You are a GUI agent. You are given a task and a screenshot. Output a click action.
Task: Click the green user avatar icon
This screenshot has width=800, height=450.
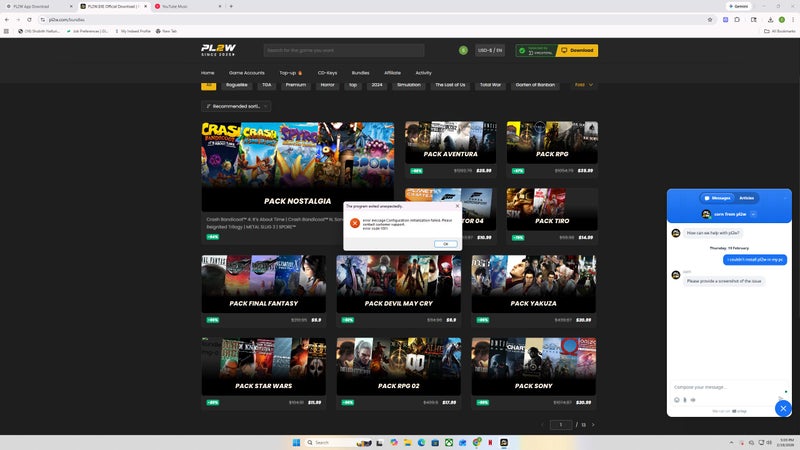click(463, 50)
